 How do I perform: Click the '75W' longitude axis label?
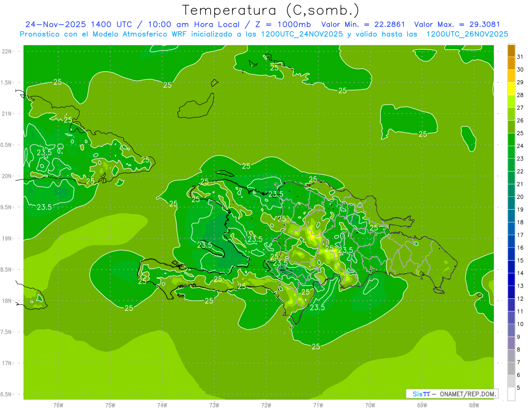pyautogui.click(x=110, y=405)
